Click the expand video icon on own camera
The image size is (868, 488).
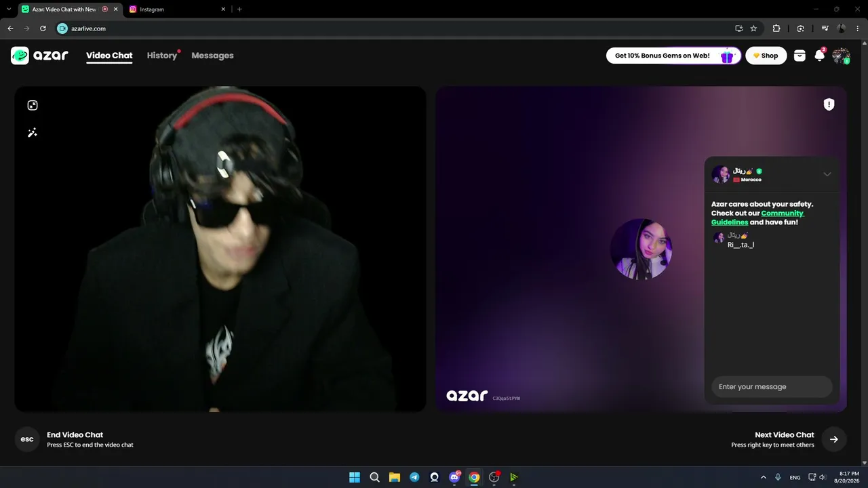33,105
